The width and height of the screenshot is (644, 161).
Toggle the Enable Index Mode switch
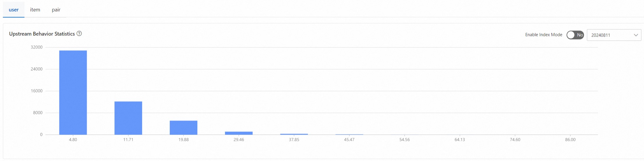575,35
